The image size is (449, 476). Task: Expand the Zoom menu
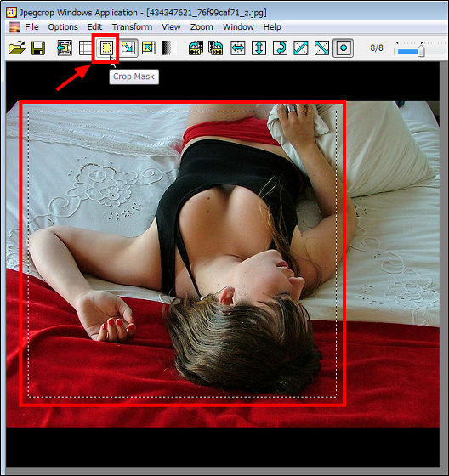(202, 27)
